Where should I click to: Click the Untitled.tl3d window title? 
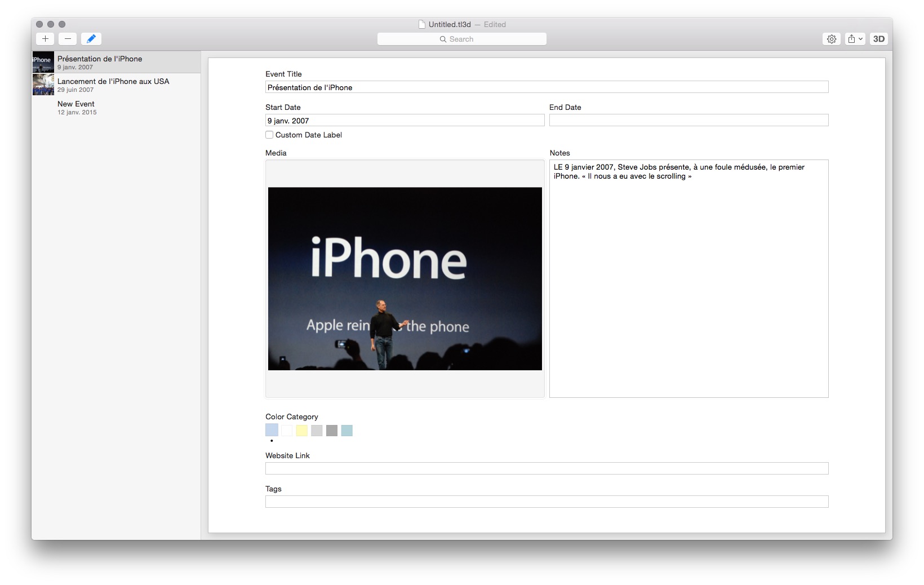[450, 24]
